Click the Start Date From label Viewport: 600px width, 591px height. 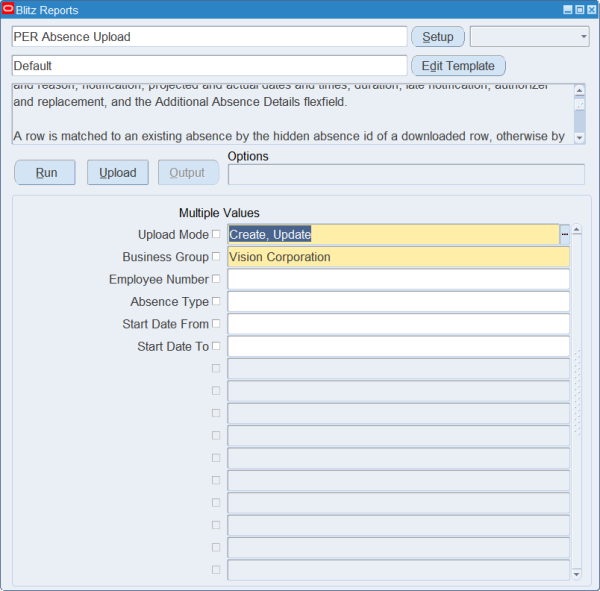[165, 324]
